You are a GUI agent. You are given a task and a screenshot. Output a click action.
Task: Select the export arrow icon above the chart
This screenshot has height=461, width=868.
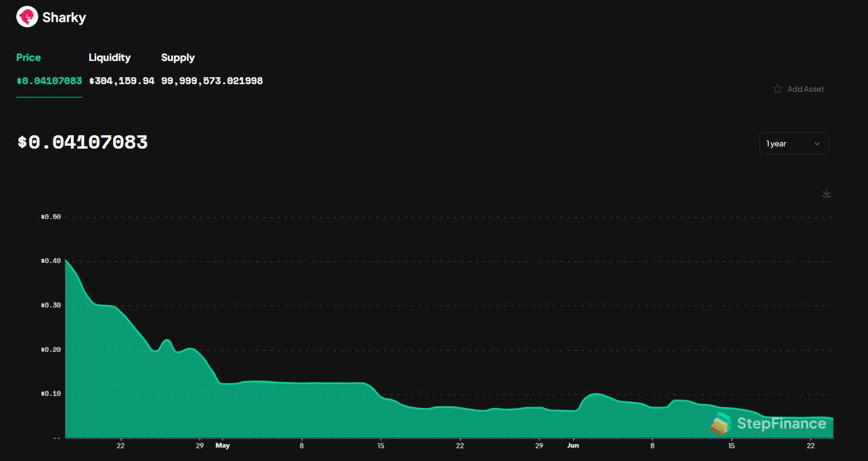point(826,193)
